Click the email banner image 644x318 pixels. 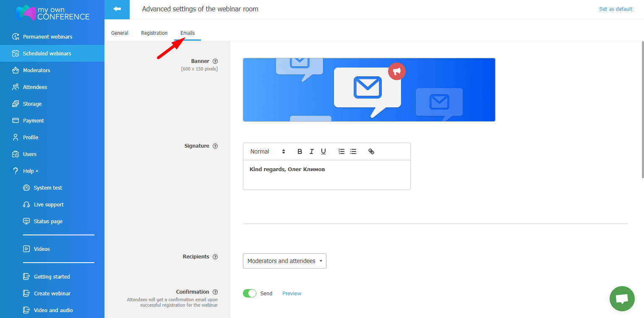coord(369,90)
